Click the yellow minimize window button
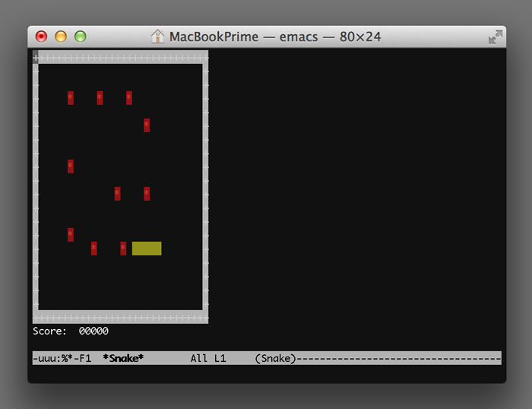The width and height of the screenshot is (532, 409). tap(61, 36)
